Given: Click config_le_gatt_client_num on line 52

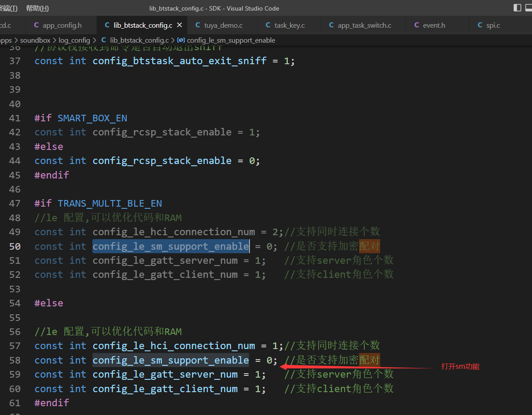Looking at the screenshot, I should [x=165, y=274].
